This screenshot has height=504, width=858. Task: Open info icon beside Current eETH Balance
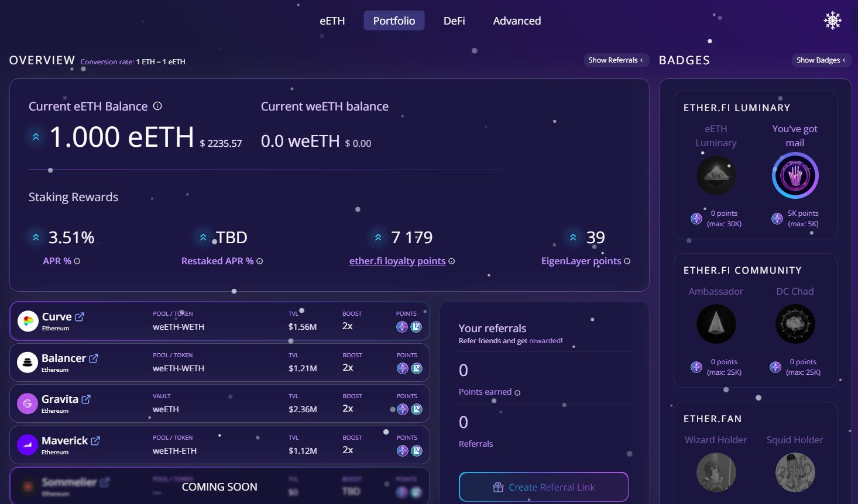coord(157,106)
